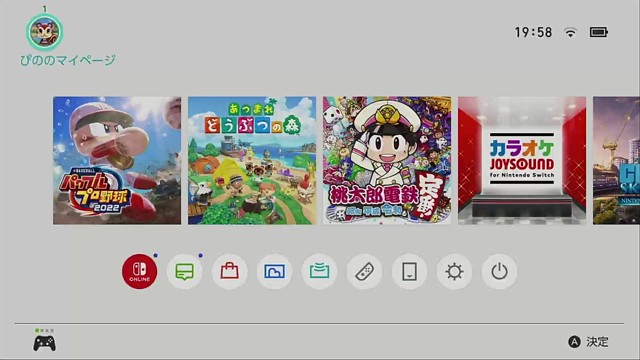This screenshot has width=640, height=360.
Task: Launch Power Pro Baseball 2022 game tile
Action: click(117, 160)
